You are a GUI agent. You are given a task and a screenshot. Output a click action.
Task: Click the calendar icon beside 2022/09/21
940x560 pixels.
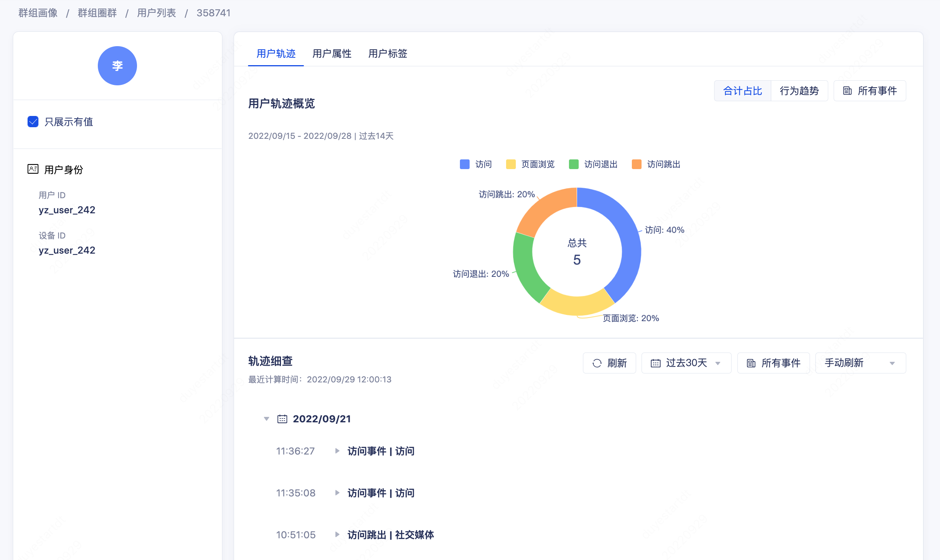click(282, 419)
